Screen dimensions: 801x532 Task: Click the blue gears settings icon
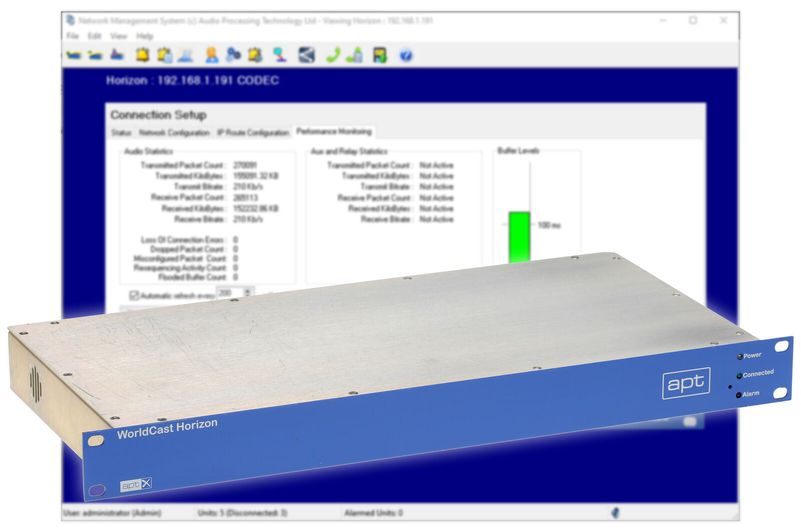(233, 55)
